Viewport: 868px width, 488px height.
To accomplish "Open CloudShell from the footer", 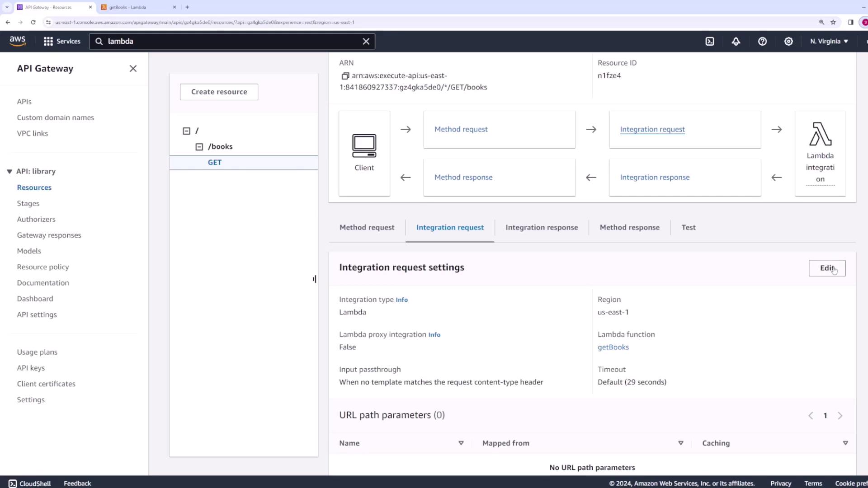I will point(30,483).
